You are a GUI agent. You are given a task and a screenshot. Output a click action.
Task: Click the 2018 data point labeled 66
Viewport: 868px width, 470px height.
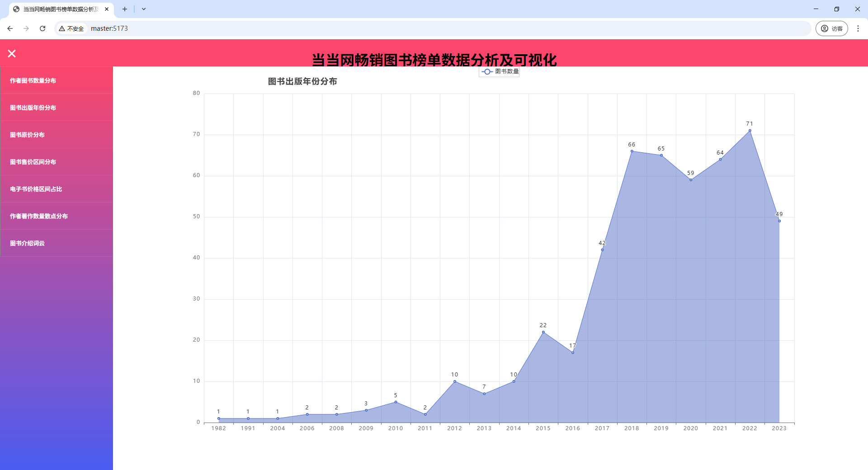coord(632,151)
